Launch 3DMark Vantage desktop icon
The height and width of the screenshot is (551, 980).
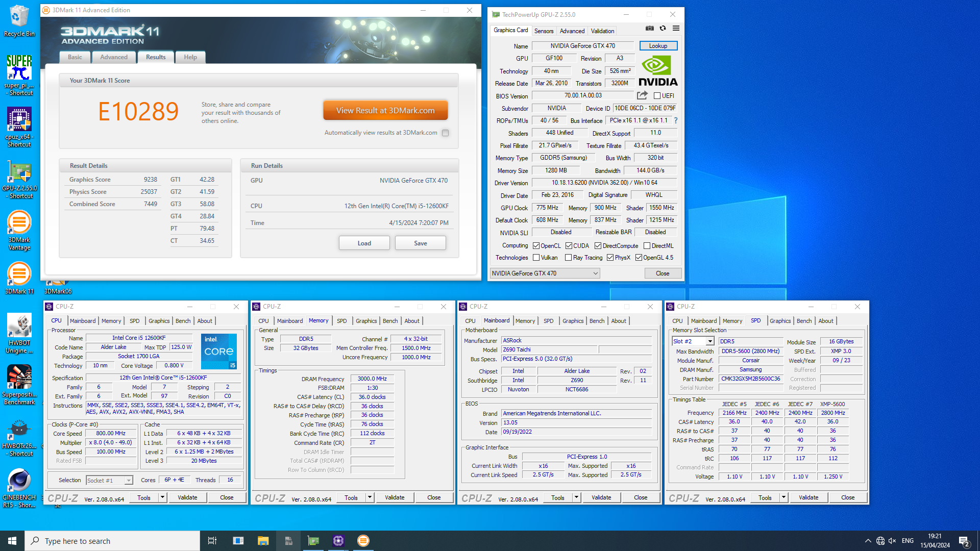(x=19, y=231)
